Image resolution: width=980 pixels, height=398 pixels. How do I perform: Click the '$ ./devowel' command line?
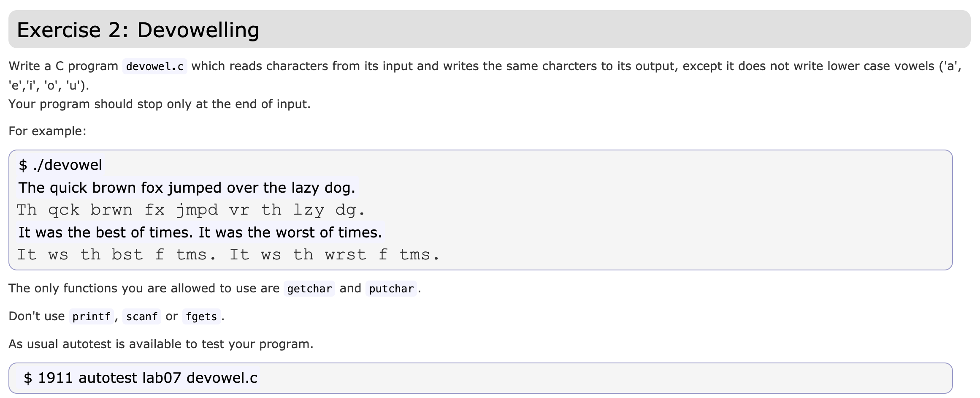(60, 165)
